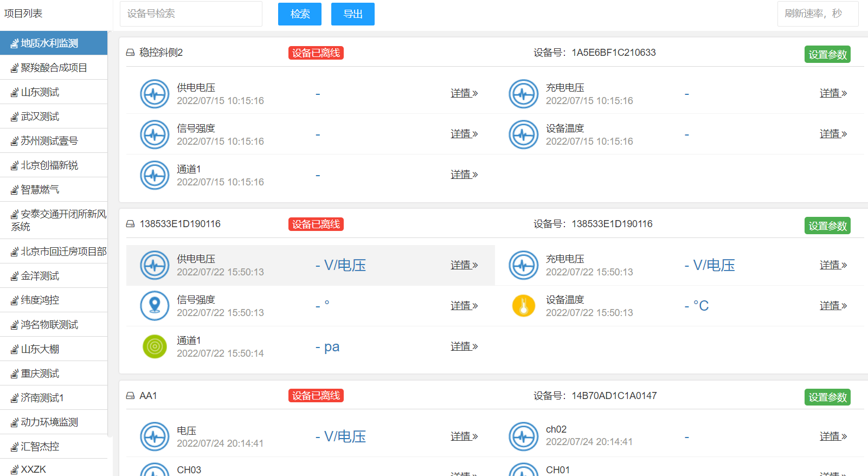
Task: Click the 设备温度 waveform icon under 稳控斜侧2
Action: pyautogui.click(x=524, y=134)
